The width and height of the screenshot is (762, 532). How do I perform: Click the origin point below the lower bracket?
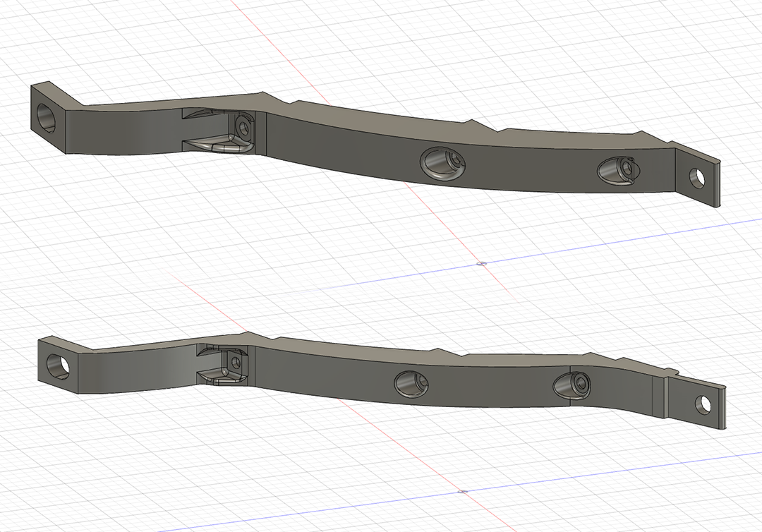tap(463, 492)
